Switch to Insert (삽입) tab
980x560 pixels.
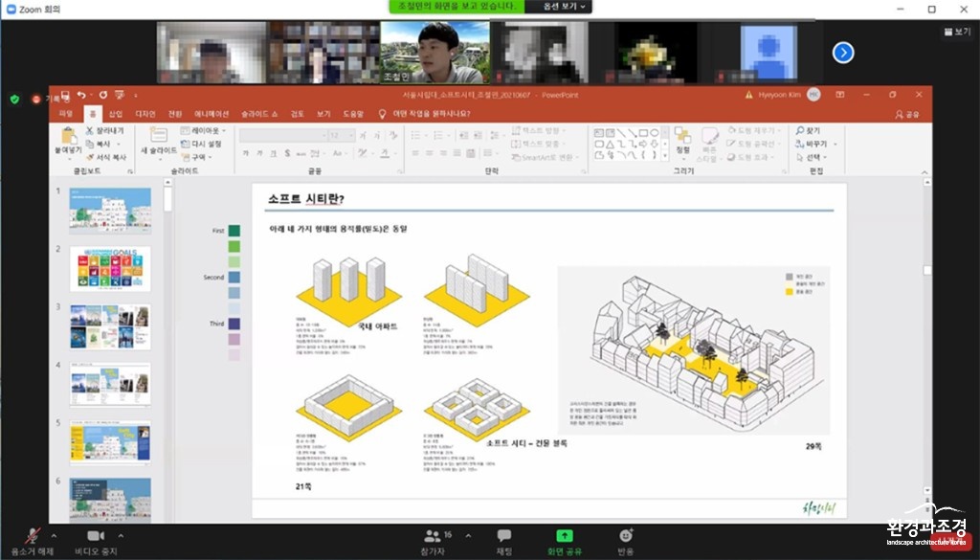116,114
